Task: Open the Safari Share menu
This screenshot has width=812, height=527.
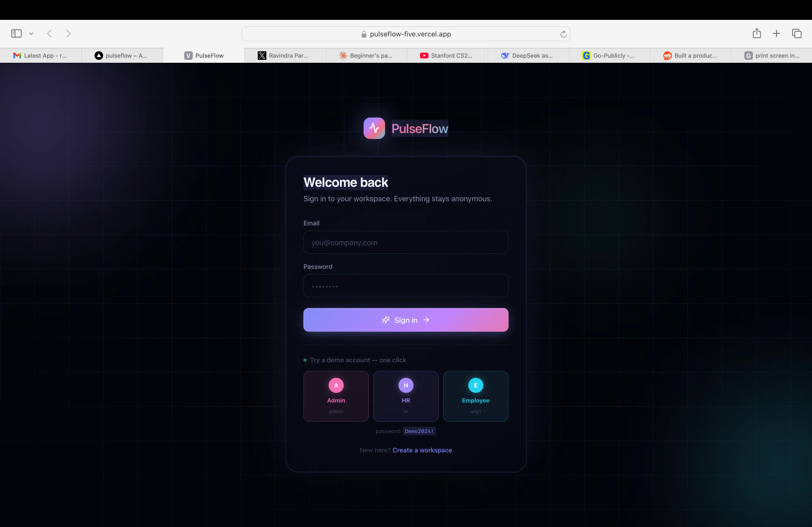Action: 757,33
